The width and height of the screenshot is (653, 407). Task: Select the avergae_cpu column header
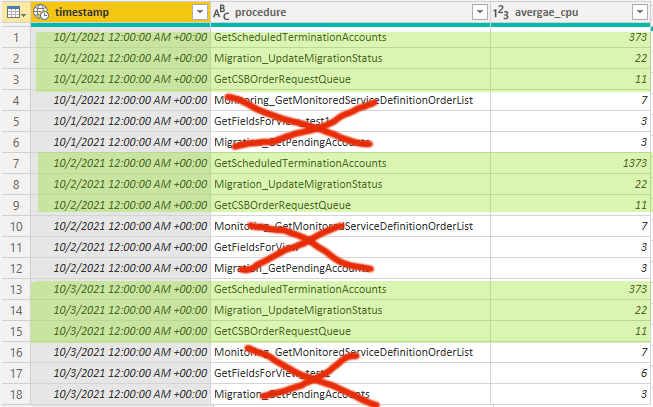571,12
